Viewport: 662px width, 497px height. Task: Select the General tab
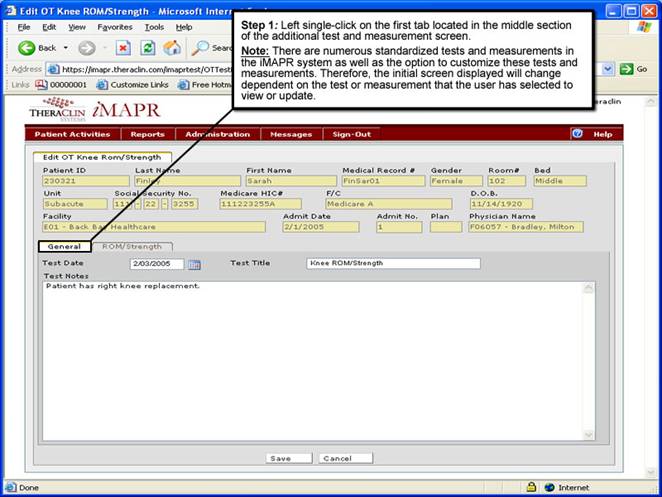[x=64, y=246]
